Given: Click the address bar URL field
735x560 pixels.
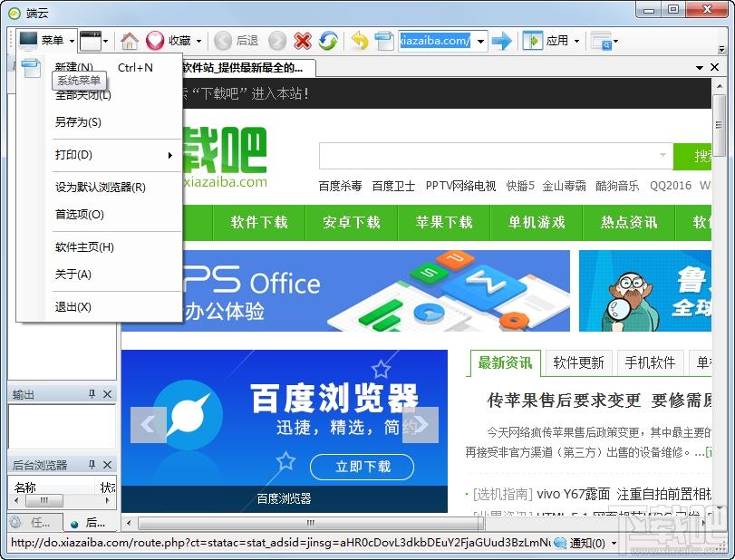Looking at the screenshot, I should 436,41.
